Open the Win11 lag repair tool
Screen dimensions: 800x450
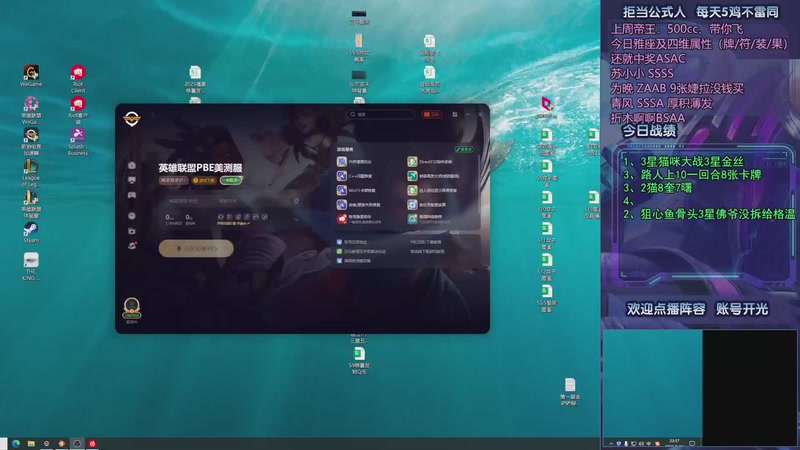coord(357,190)
